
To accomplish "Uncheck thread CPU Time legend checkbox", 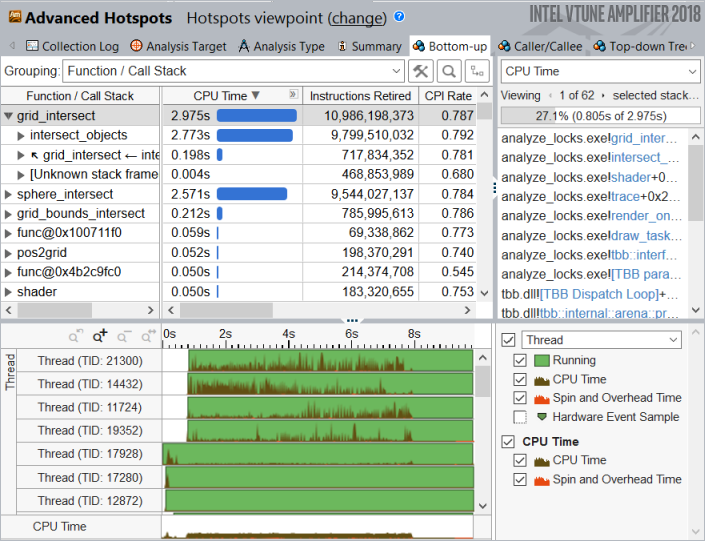I will pyautogui.click(x=520, y=379).
